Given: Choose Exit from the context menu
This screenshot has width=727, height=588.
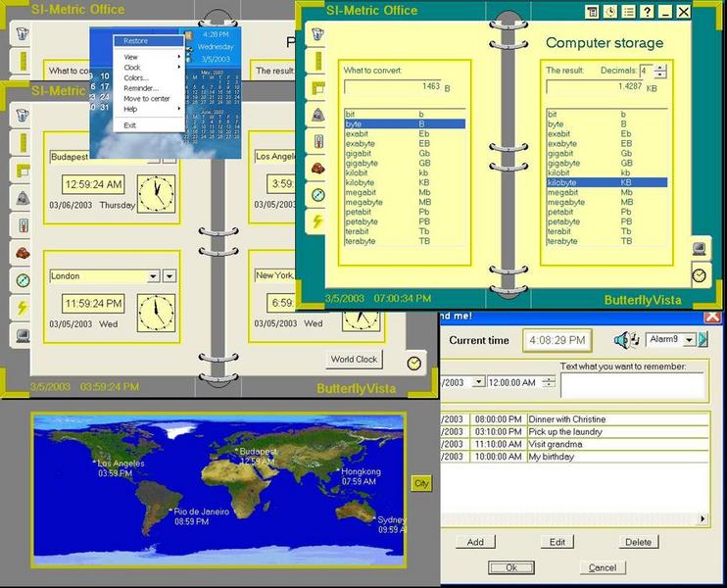Looking at the screenshot, I should click(x=149, y=125).
